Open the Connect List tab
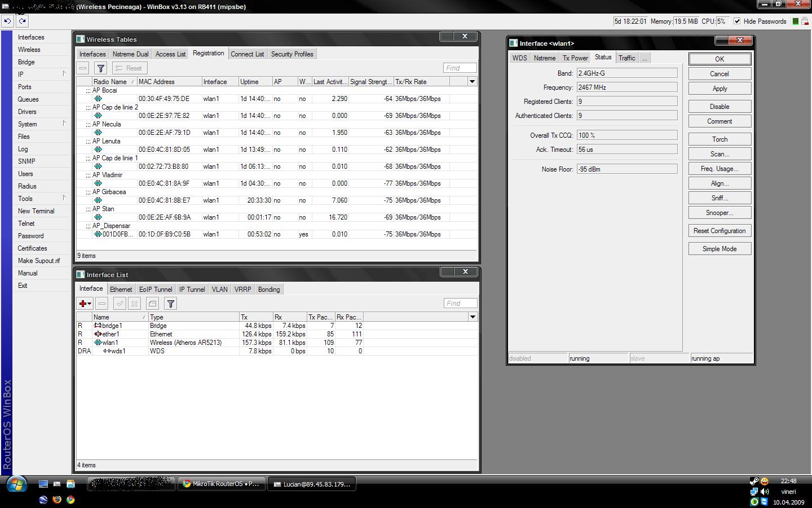The image size is (812, 508). 247,54
